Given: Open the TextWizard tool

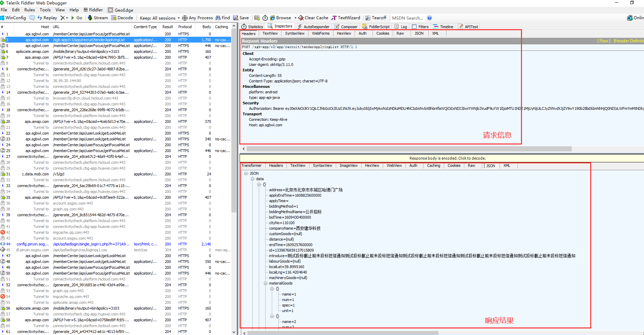Looking at the screenshot, I should pyautogui.click(x=345, y=18).
